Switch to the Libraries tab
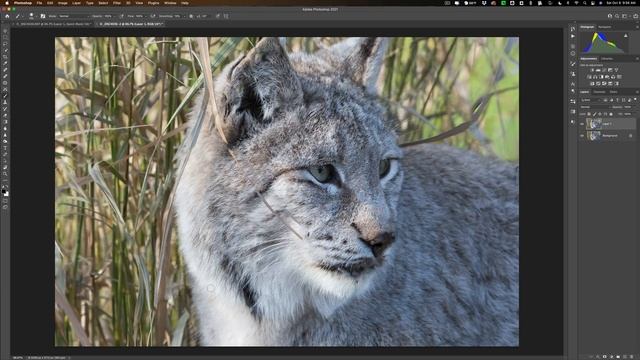640x360 pixels. [607, 59]
